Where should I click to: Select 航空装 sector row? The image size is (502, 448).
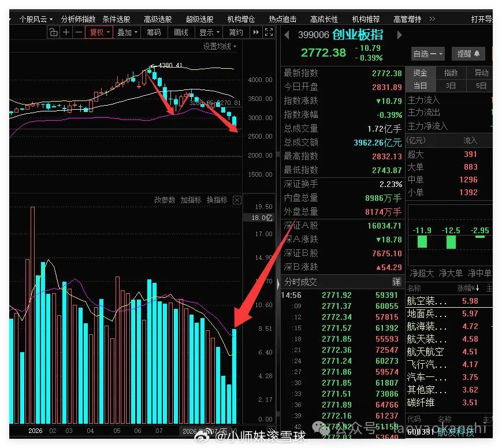click(449, 301)
